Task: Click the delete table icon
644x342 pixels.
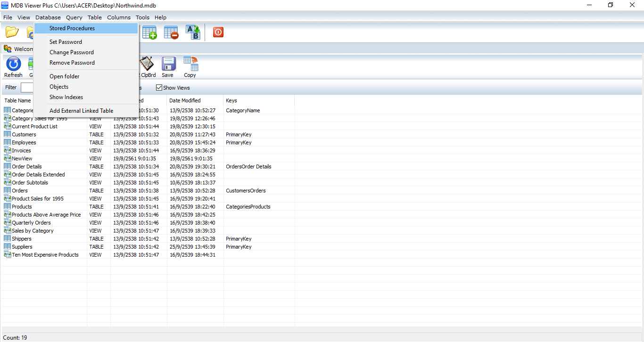Action: (x=171, y=32)
